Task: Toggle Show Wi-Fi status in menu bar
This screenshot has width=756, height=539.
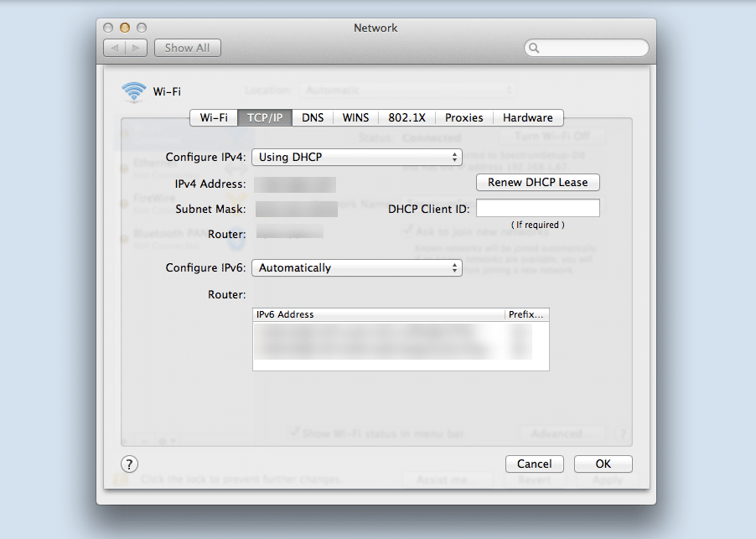Action: coord(295,433)
